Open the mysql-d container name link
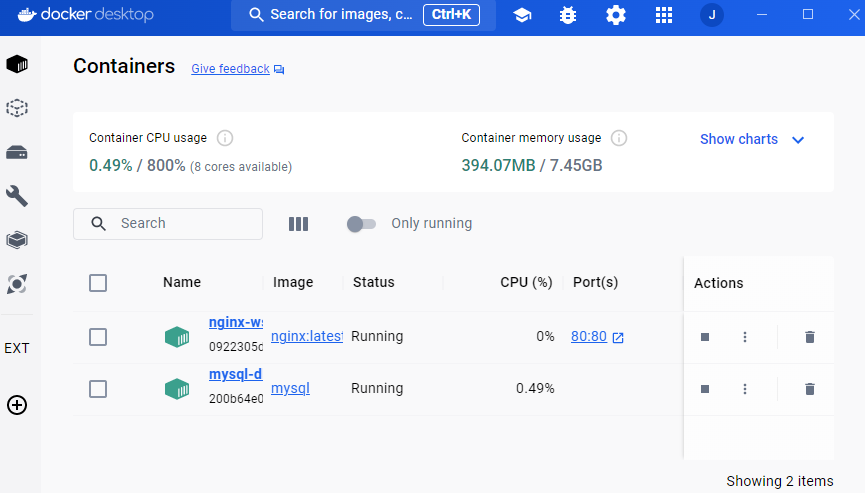865x493 pixels. coord(236,374)
